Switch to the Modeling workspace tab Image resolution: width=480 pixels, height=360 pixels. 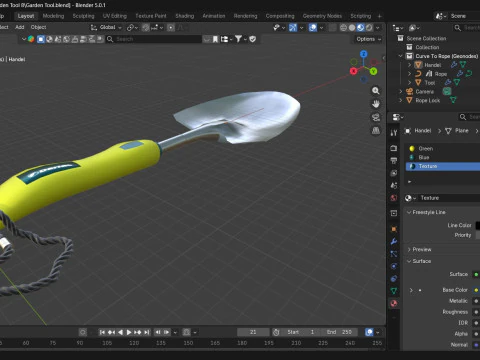point(53,16)
